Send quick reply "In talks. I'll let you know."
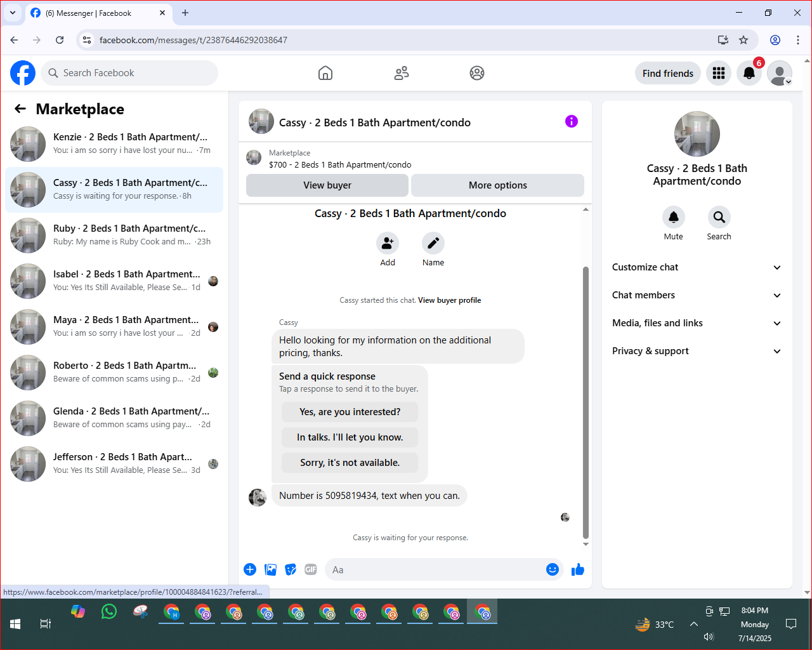Viewport: 812px width, 650px height. (350, 437)
